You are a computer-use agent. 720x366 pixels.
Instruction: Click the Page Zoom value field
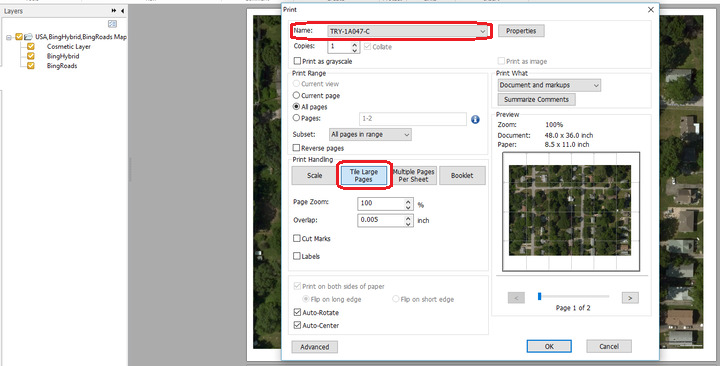[381, 203]
